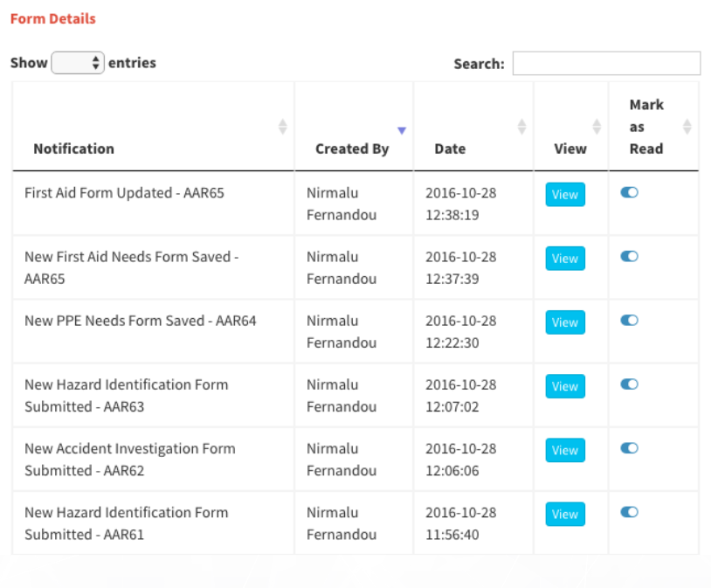The height and width of the screenshot is (588, 711).
Task: Sort by Notification column arrows
Action: coord(282,127)
